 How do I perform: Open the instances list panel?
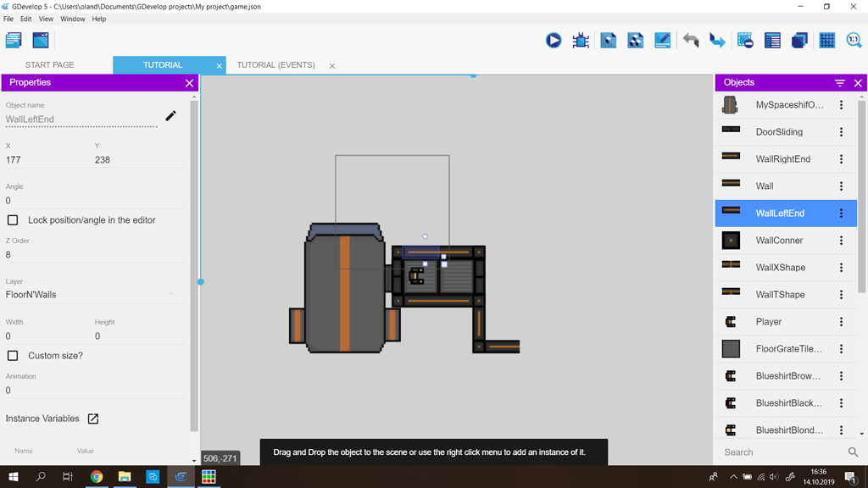[x=771, y=39]
